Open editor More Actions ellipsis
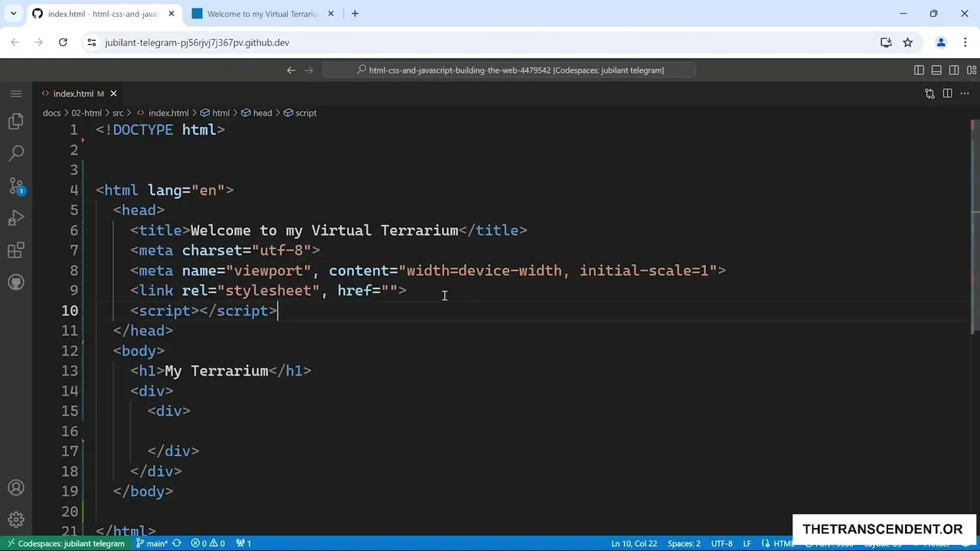980x551 pixels. [x=965, y=93]
